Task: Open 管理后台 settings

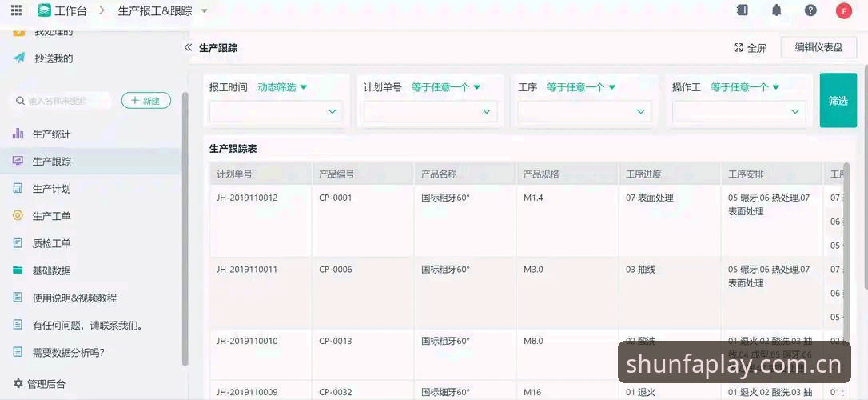Action: 46,384
